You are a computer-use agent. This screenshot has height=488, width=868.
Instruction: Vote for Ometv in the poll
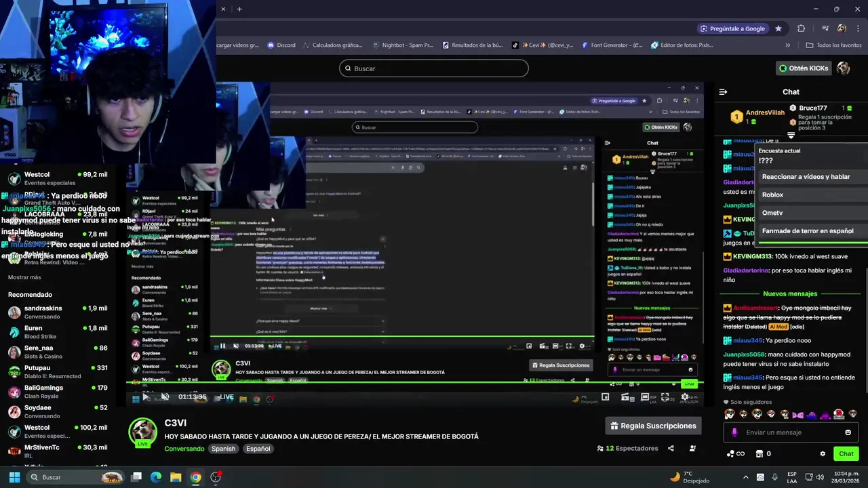813,213
